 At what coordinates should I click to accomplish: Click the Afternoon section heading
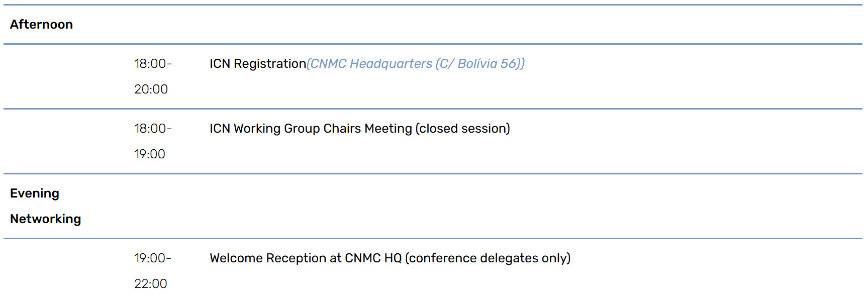click(41, 24)
